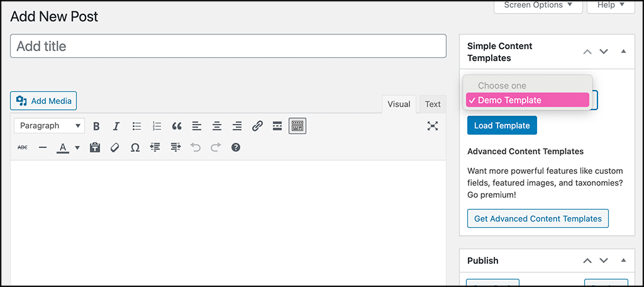
Task: Toggle bold formatting in editor toolbar
Action: tap(96, 127)
